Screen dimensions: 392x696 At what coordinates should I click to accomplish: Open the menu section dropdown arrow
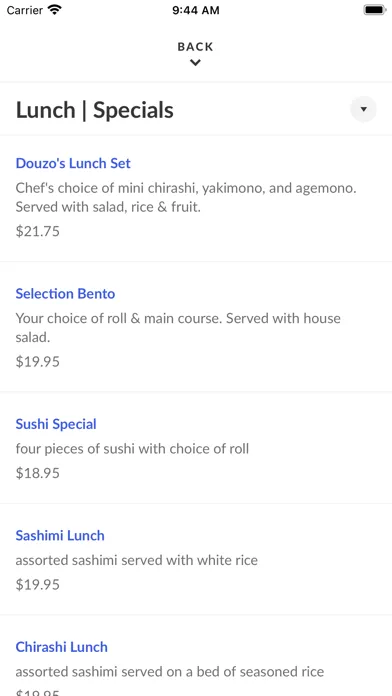(x=364, y=109)
